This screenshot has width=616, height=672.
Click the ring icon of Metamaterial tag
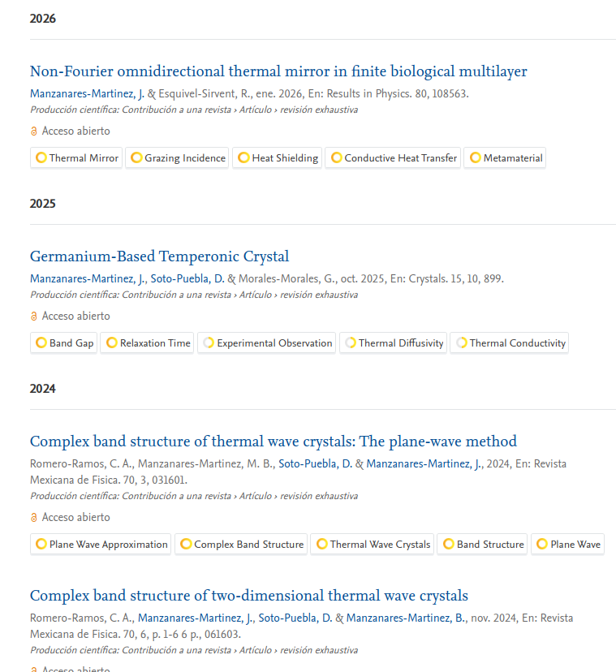(475, 157)
